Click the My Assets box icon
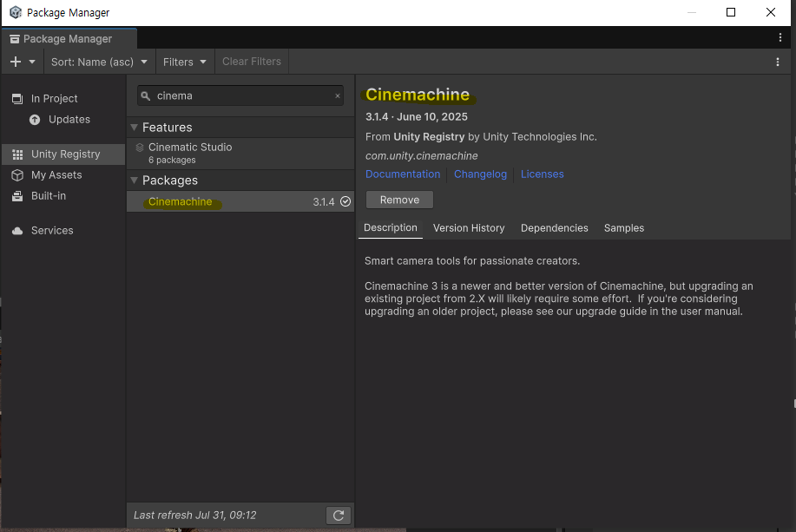 [x=17, y=175]
